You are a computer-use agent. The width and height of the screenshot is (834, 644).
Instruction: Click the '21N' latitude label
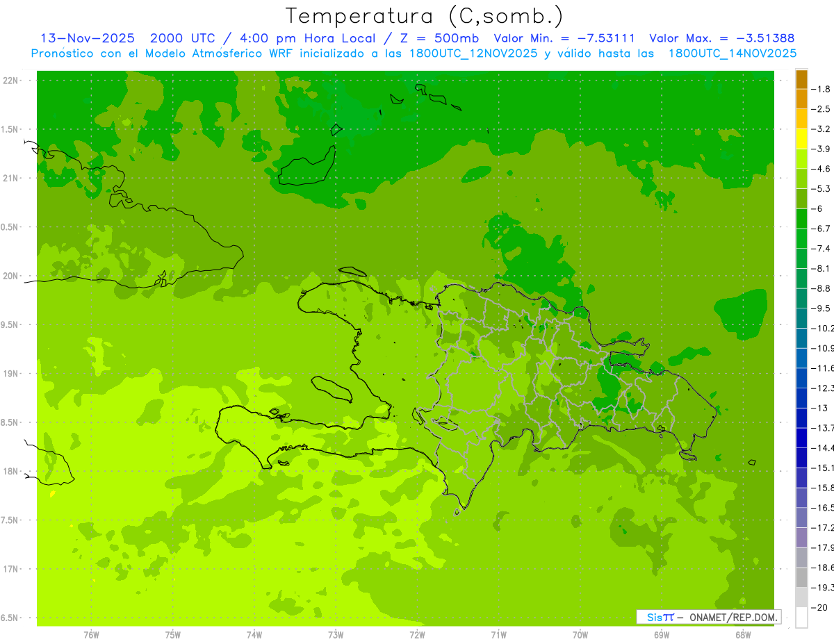tap(11, 179)
